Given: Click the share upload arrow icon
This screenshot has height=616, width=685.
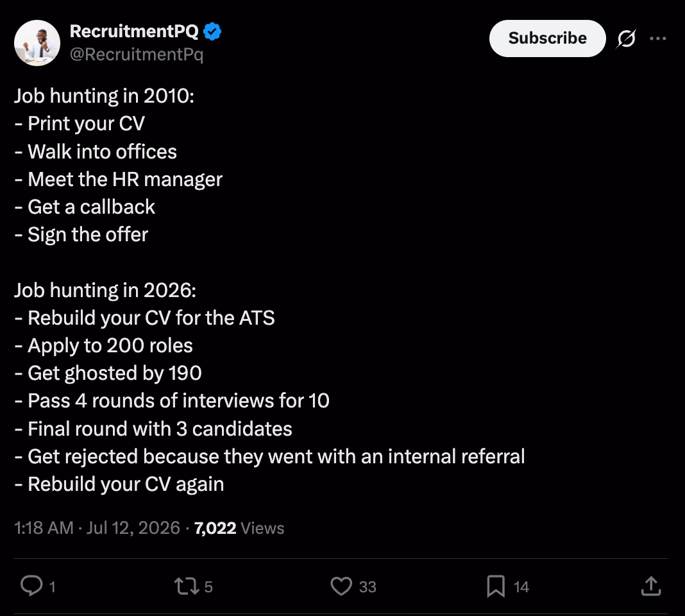Looking at the screenshot, I should coord(651,586).
